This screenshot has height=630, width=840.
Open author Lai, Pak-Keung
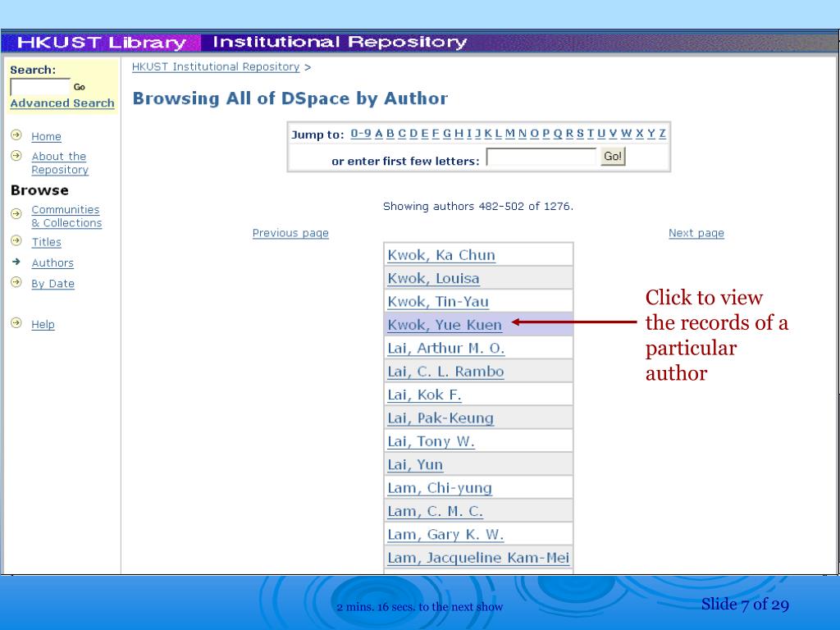(441, 418)
